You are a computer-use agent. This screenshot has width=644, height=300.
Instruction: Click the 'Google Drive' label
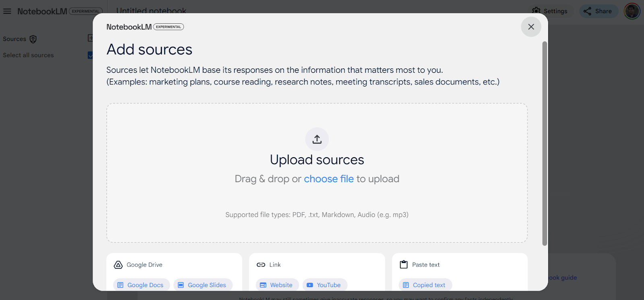pos(144,265)
